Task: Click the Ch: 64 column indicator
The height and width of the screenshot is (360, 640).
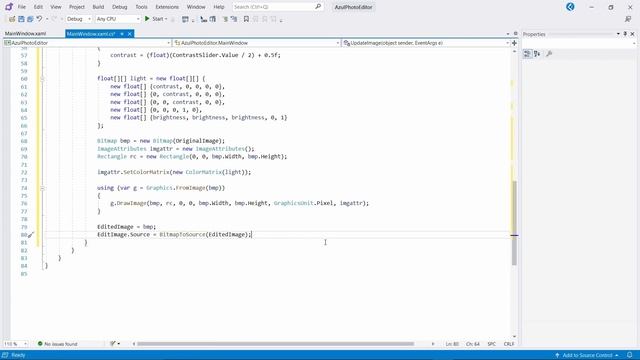Action: [x=473, y=344]
